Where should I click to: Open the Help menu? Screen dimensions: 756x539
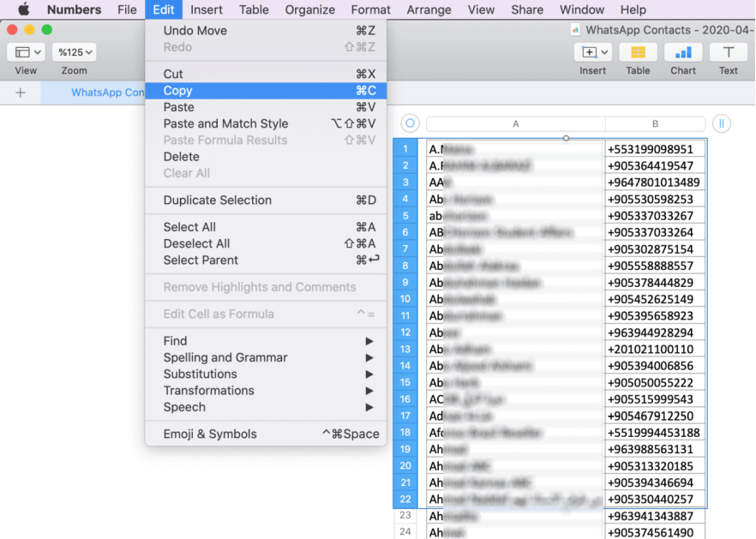click(x=633, y=9)
